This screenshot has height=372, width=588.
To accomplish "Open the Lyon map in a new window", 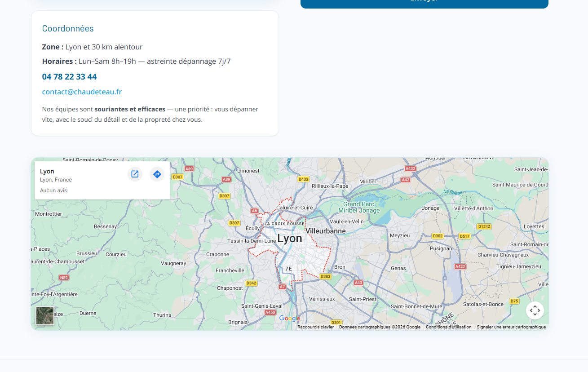I will tap(135, 174).
